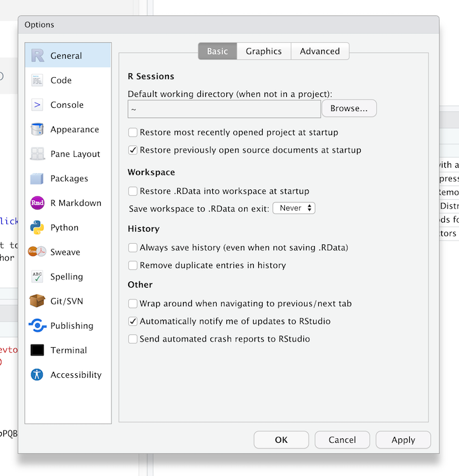Switch to the Graphics tab
The height and width of the screenshot is (476, 459).
[x=263, y=52]
